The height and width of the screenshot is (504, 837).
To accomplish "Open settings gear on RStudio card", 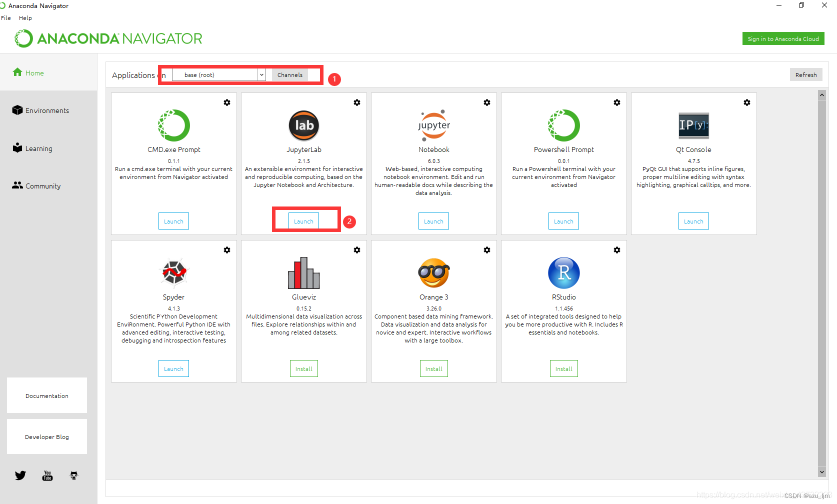I will pos(617,250).
